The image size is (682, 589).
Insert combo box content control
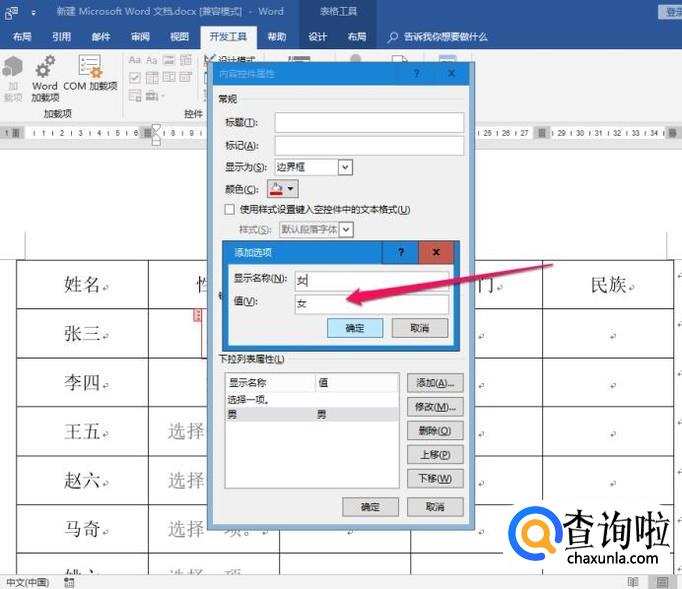point(152,77)
